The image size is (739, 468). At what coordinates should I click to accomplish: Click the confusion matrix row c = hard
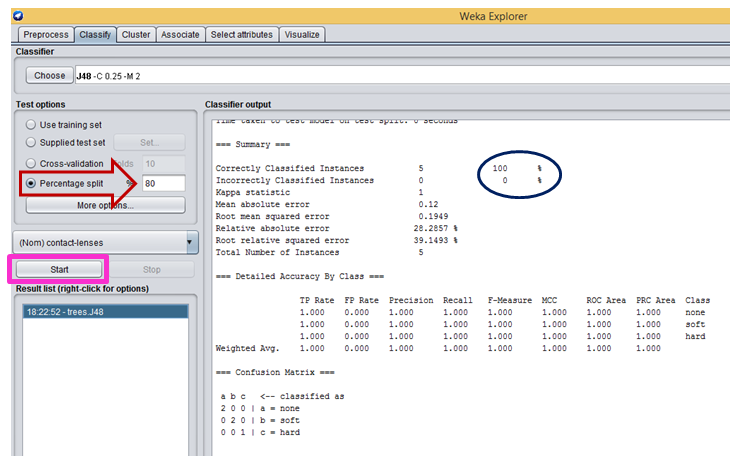click(260, 432)
